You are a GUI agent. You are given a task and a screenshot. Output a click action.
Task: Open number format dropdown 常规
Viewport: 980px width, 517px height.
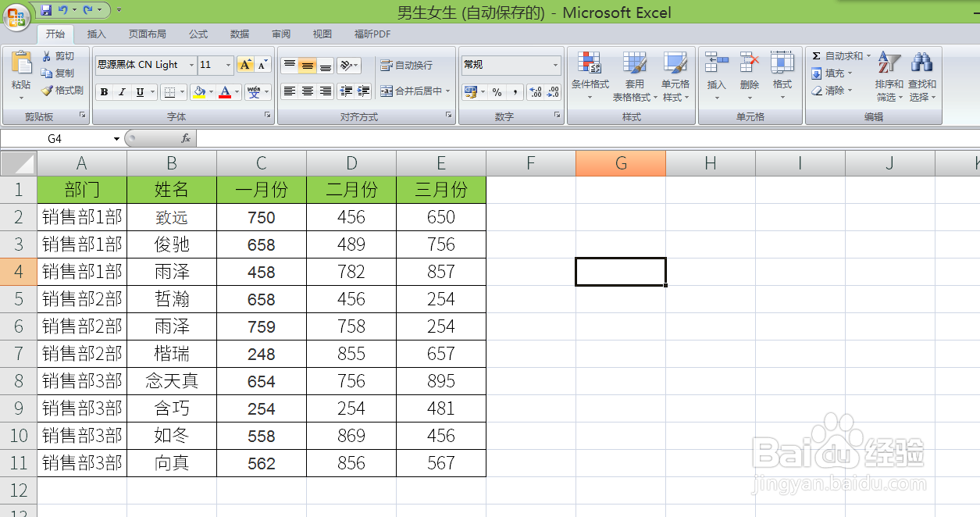[556, 65]
